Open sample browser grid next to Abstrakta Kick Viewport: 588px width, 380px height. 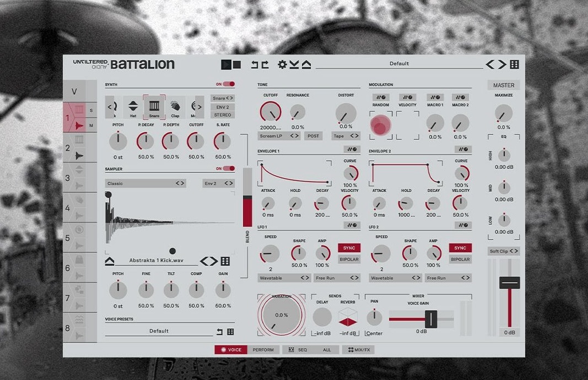pyautogui.click(x=225, y=261)
